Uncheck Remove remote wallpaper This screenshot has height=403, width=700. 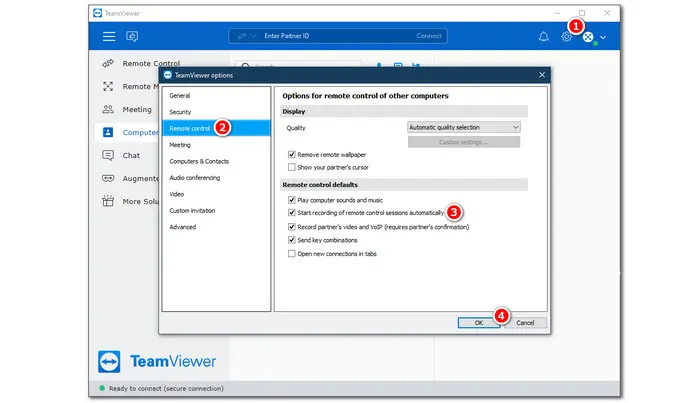(x=292, y=154)
